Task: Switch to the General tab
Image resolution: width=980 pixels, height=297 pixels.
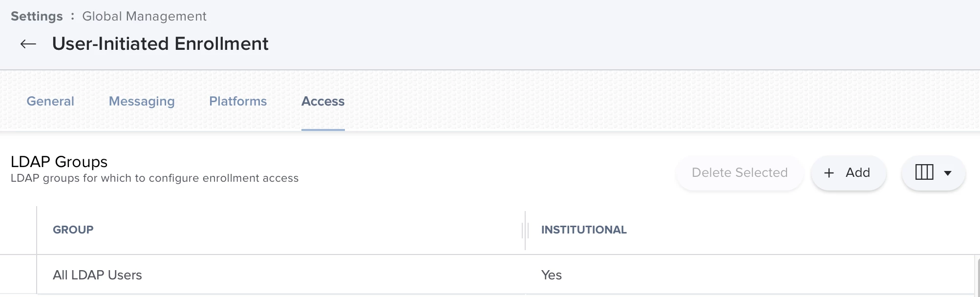Action: pyautogui.click(x=50, y=101)
